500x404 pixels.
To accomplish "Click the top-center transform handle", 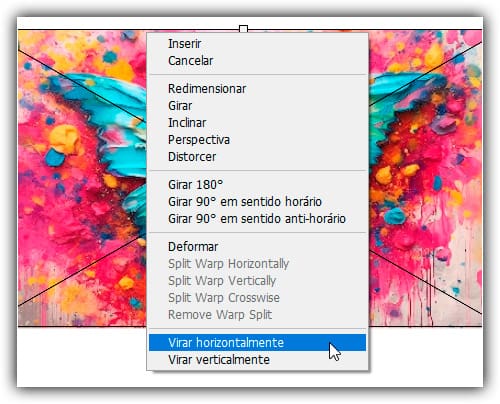I will [x=244, y=29].
